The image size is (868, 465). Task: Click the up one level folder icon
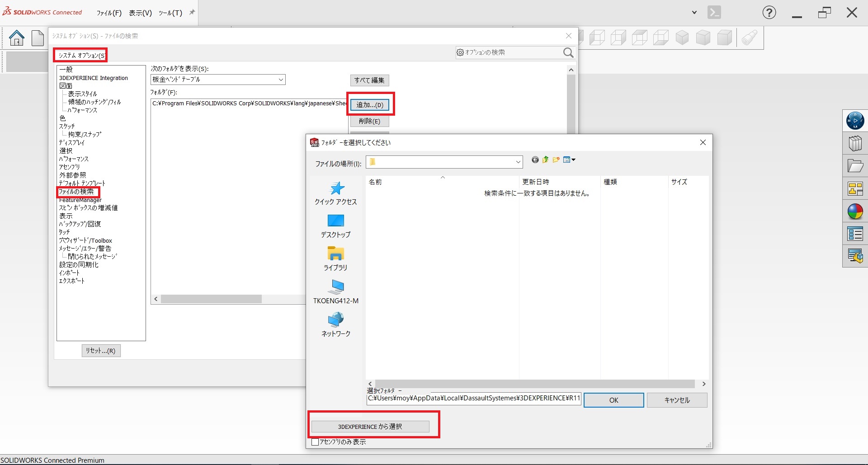545,160
